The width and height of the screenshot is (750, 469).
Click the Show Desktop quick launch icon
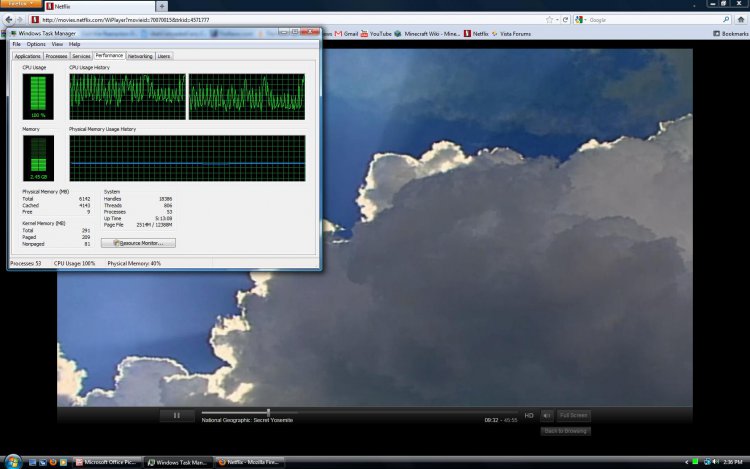[x=32, y=462]
